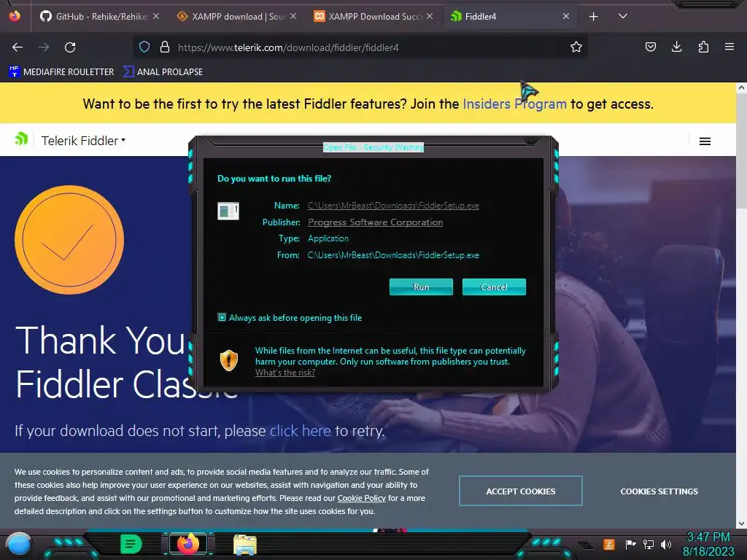Click the browser forward arrow
The image size is (747, 560).
[44, 47]
